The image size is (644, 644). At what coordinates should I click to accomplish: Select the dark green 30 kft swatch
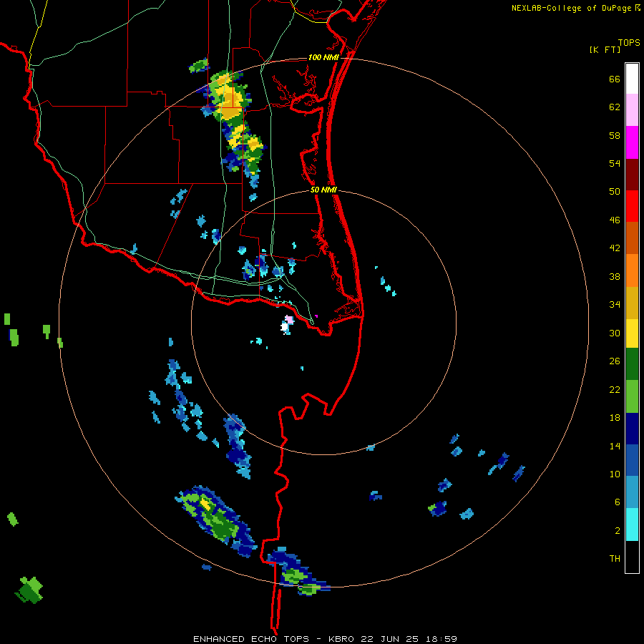pyautogui.click(x=632, y=364)
